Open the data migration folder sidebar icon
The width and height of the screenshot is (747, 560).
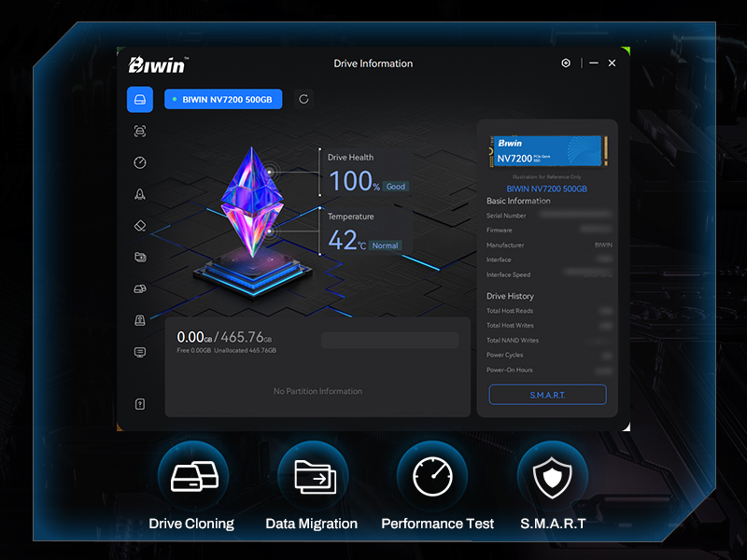pos(140,257)
